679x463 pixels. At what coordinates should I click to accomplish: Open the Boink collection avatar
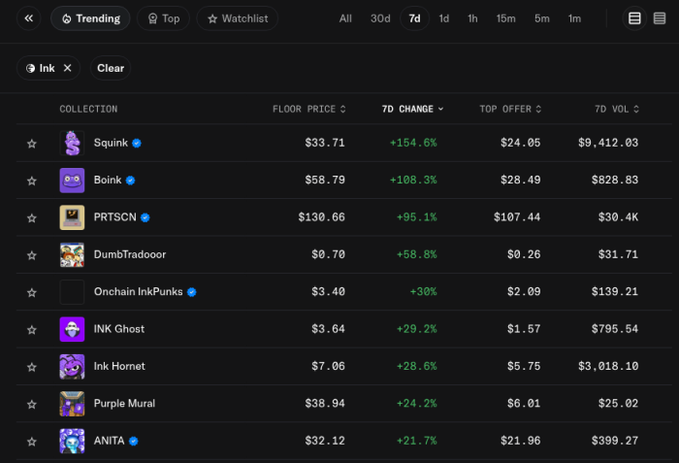pos(72,180)
